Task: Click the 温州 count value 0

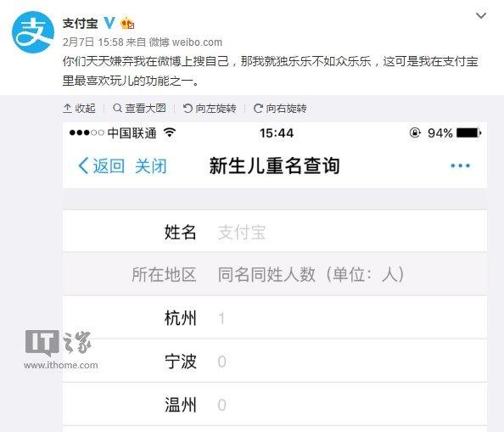Action: click(221, 405)
